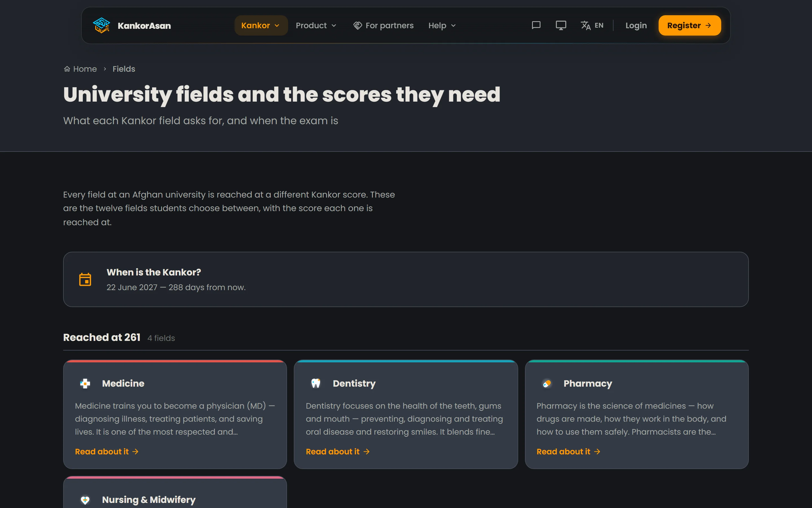Click the orange Register button
This screenshot has width=812, height=508.
click(690, 25)
